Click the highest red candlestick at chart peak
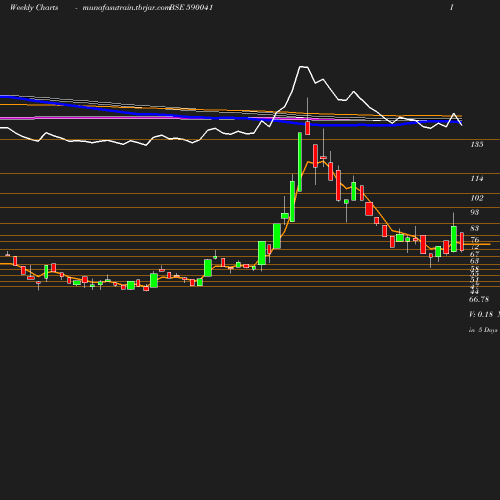The width and height of the screenshot is (500, 500). (307, 128)
